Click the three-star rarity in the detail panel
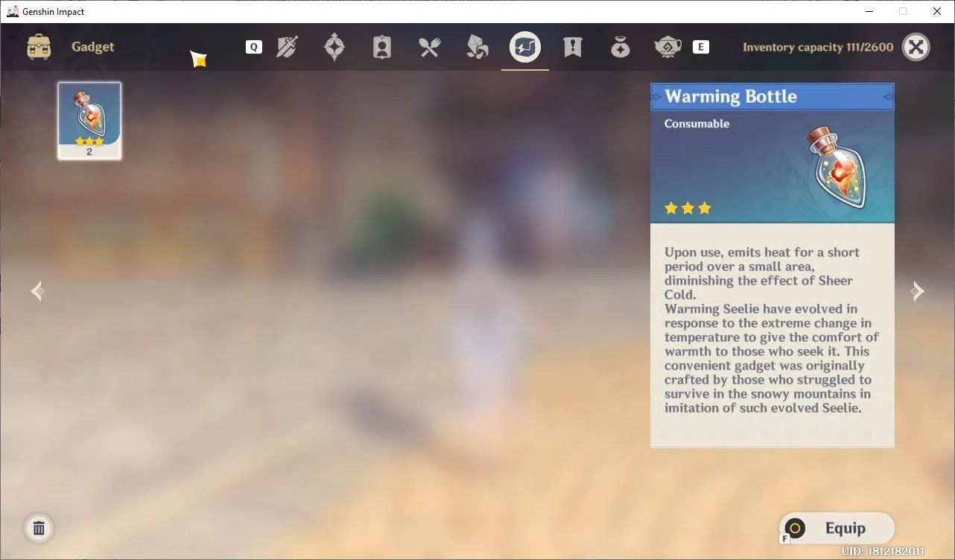 coord(688,208)
